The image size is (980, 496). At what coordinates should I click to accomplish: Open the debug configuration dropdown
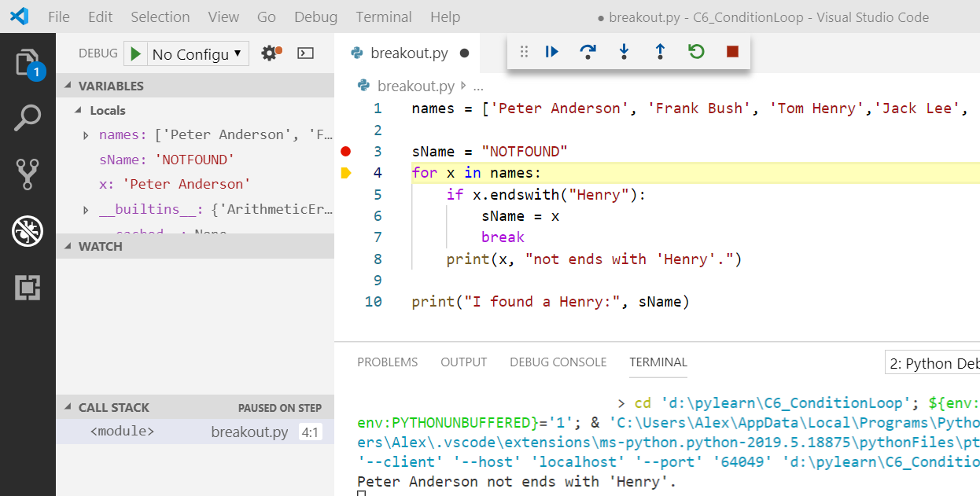[x=197, y=53]
